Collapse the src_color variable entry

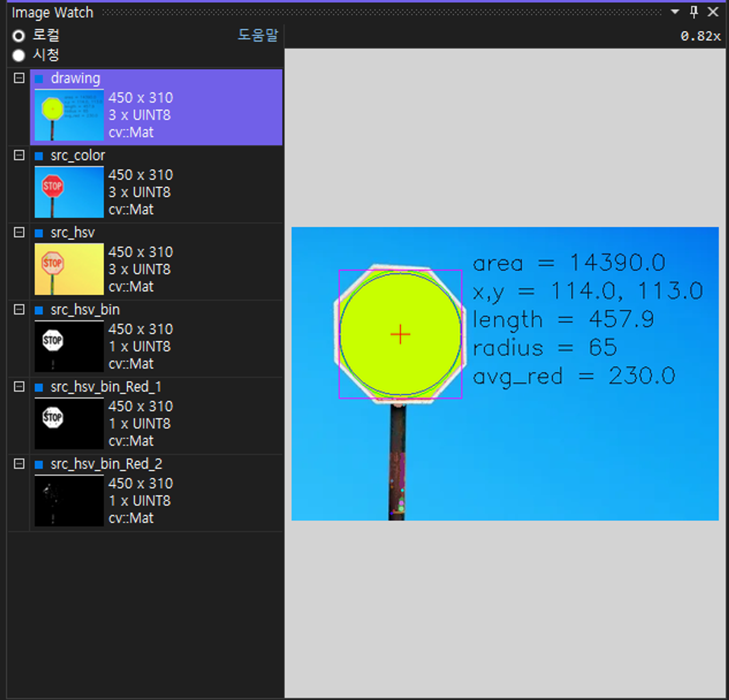(x=19, y=155)
